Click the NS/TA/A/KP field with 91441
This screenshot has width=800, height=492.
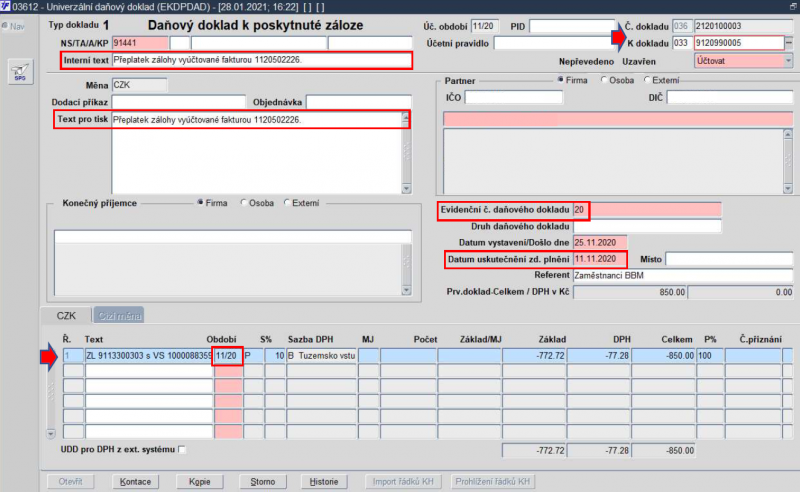[x=140, y=43]
